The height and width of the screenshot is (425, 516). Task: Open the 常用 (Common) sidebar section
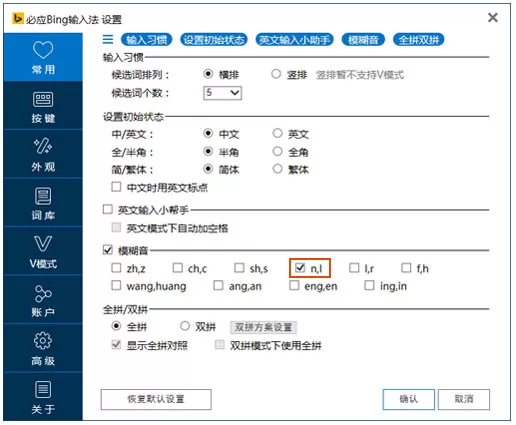click(x=43, y=57)
